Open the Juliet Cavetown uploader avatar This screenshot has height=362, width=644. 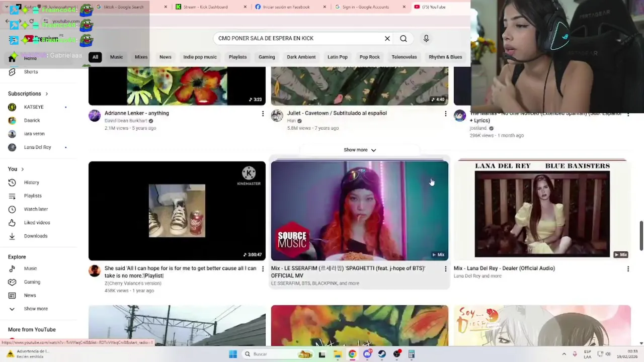pyautogui.click(x=277, y=116)
